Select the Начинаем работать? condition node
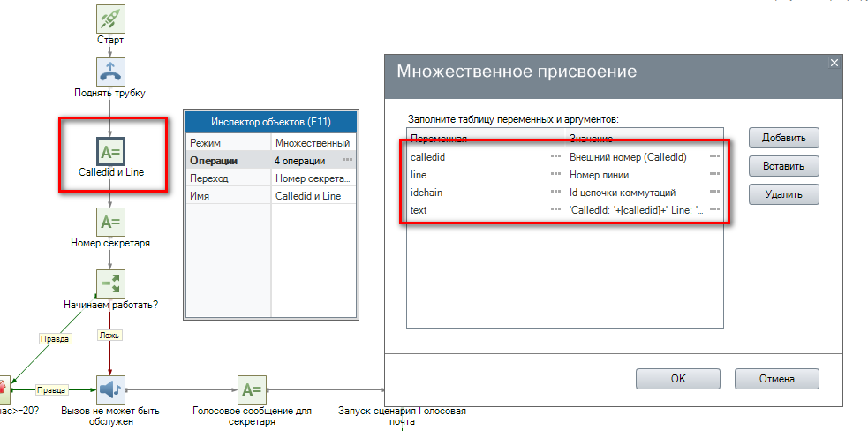The image size is (868, 431). point(110,284)
